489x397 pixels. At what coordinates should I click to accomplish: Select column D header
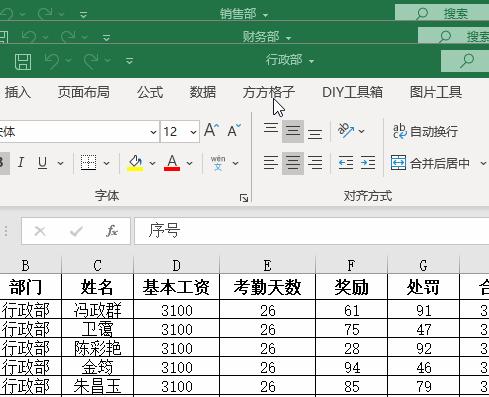pyautogui.click(x=176, y=266)
